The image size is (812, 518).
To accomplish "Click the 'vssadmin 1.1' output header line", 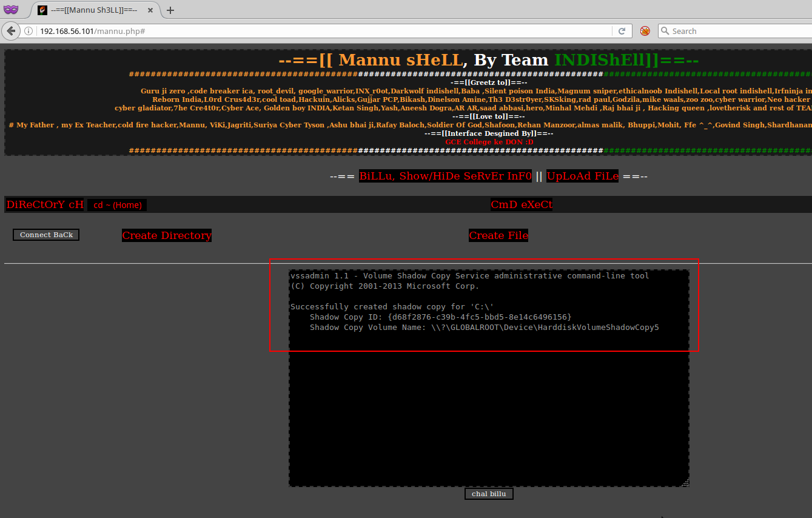I will pos(470,276).
